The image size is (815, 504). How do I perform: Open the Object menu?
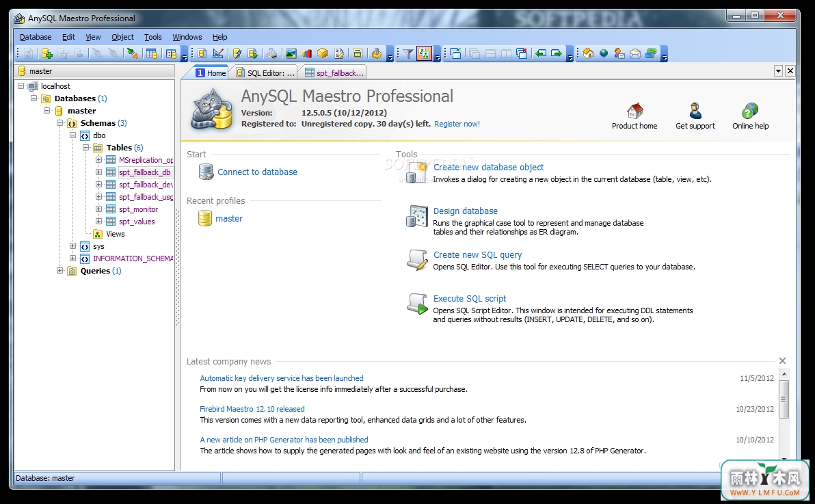tap(122, 37)
